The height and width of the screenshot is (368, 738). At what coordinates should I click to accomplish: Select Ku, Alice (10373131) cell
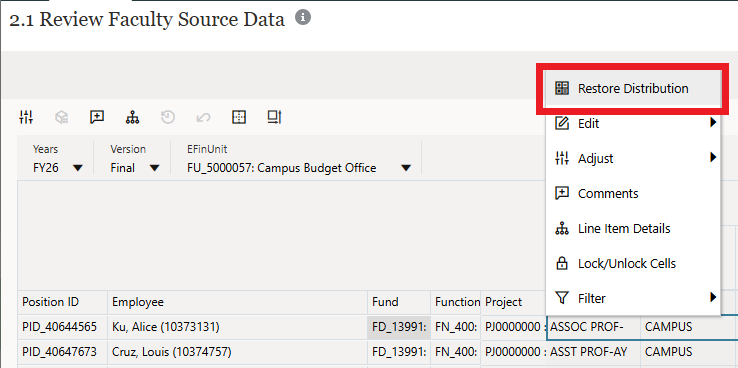(238, 327)
